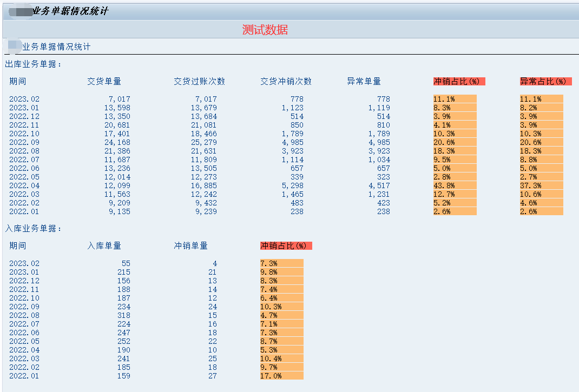
Task: Select the 交货过账次数 column header
Action: coord(201,81)
